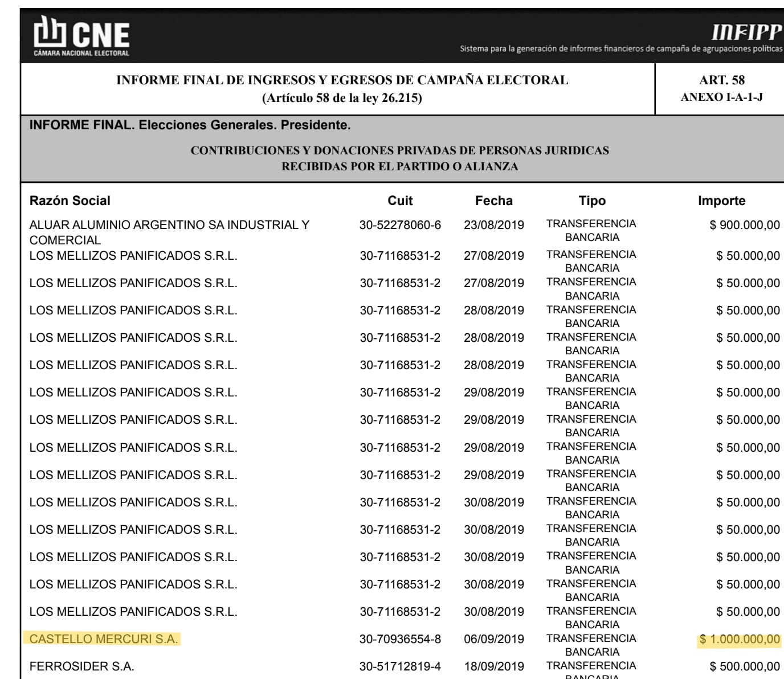Click '(Artículo 58 de la ley 26.215)' subtitle

click(x=342, y=98)
